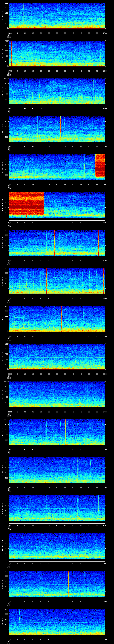Select the spectrogram panel starting at 6:30:00
114x644 pixels.
click(57, 546)
